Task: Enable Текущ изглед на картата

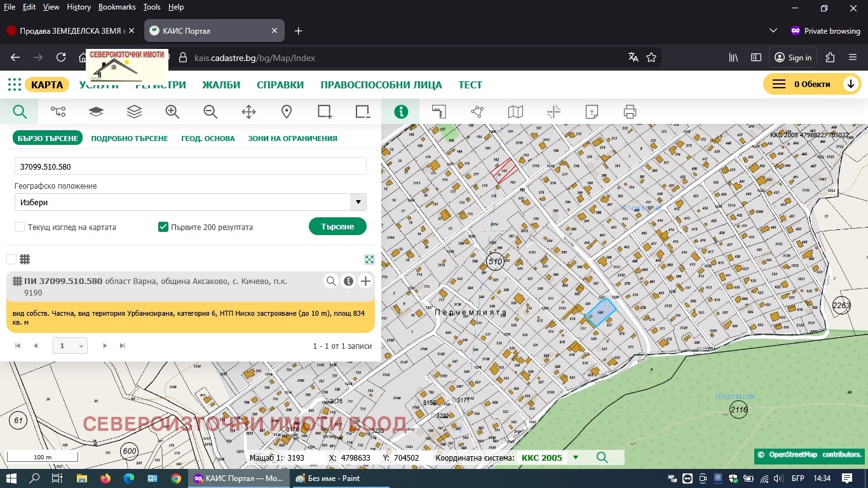Action: (x=19, y=226)
